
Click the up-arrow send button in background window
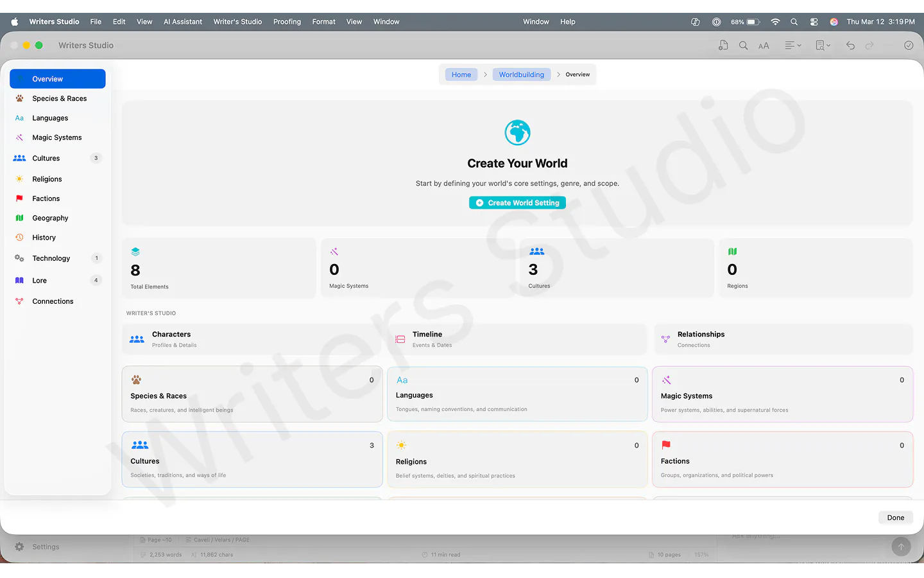pos(901,547)
